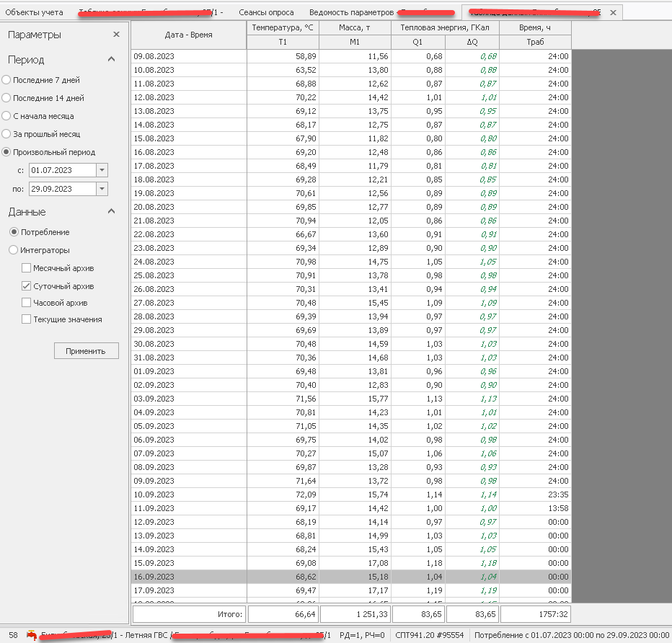Click average temperature total 66,64
Viewport: 672px width, 643px height.
(x=283, y=614)
